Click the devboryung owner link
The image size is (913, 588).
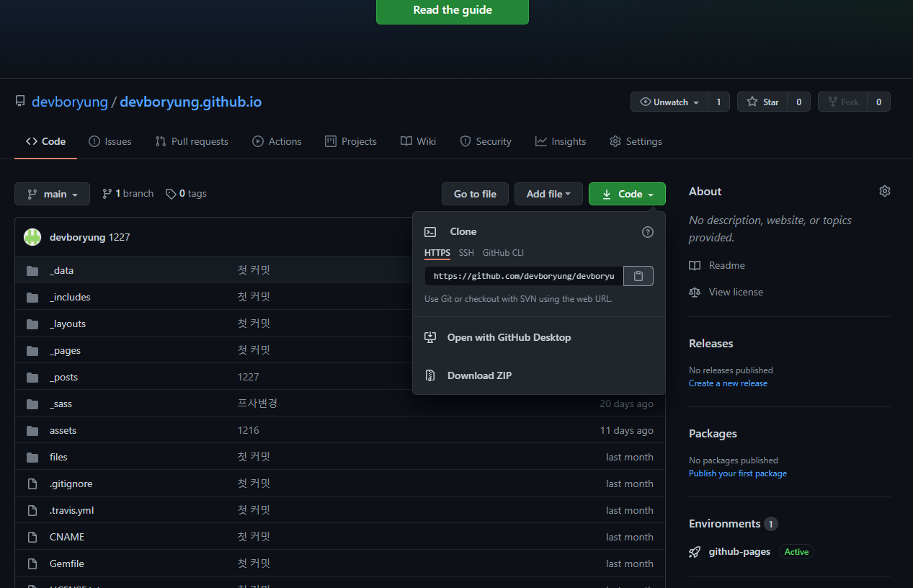[x=68, y=102]
